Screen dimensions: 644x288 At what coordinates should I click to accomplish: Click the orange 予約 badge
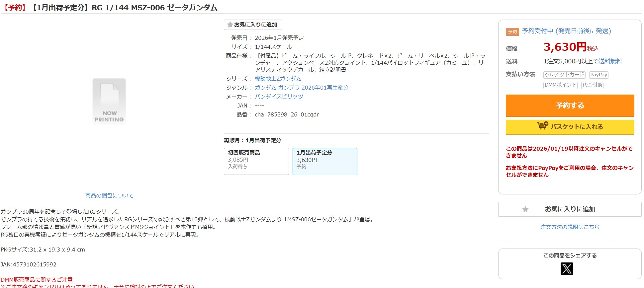point(512,32)
